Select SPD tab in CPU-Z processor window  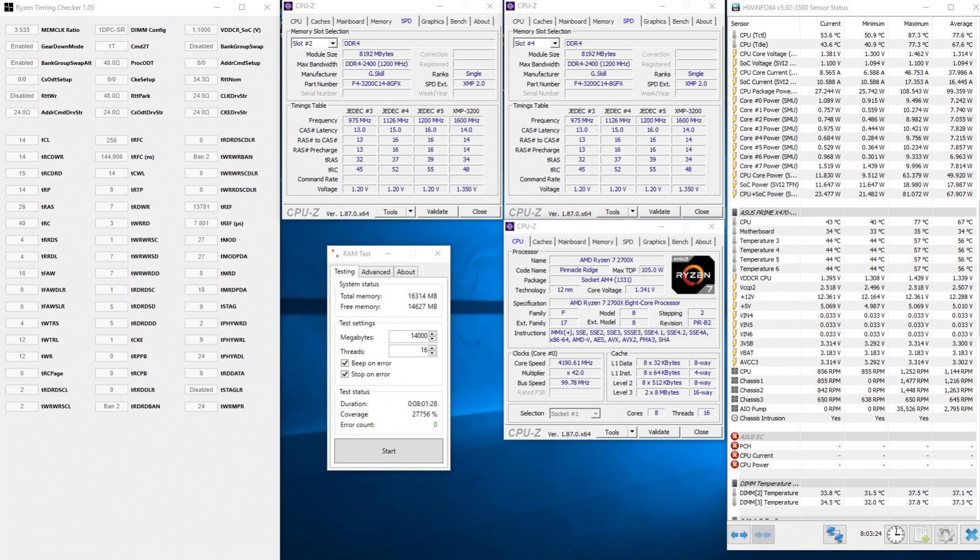pyautogui.click(x=627, y=241)
